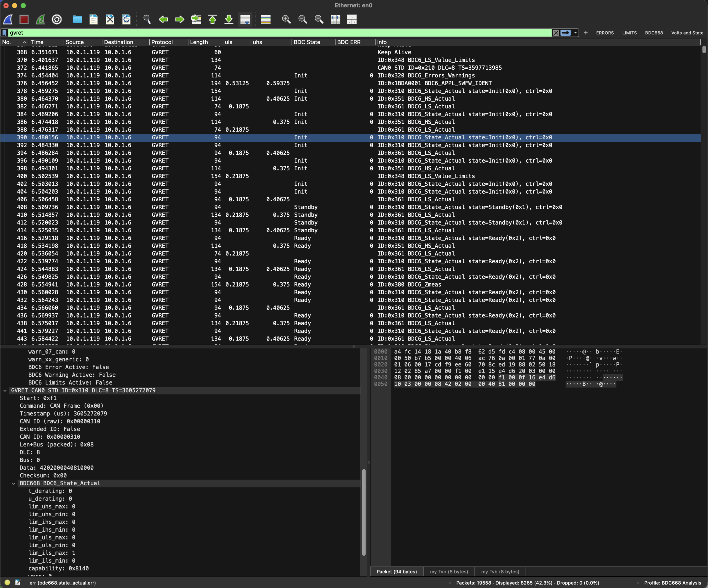Screen dimensions: 708x588
Task: Toggle auto scroll in live capture
Action: pyautogui.click(x=245, y=19)
